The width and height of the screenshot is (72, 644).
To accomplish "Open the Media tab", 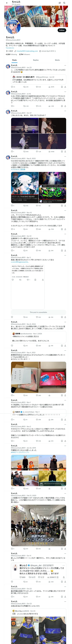I will click(x=57, y=60).
